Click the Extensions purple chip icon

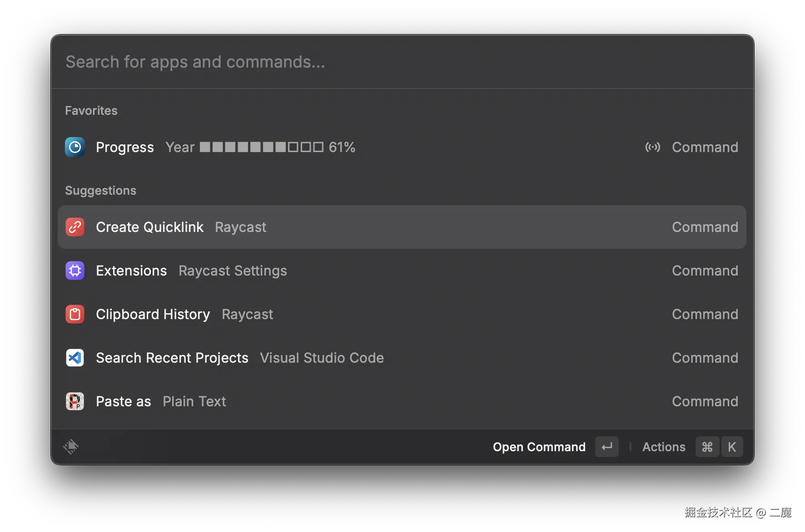[75, 271]
